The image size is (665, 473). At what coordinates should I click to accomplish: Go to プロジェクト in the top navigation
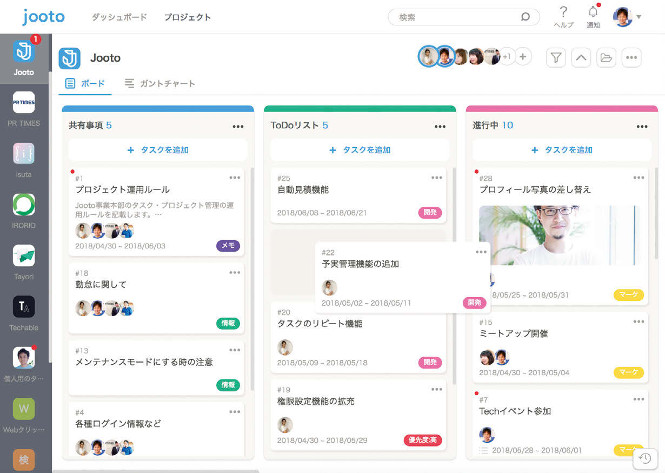187,17
